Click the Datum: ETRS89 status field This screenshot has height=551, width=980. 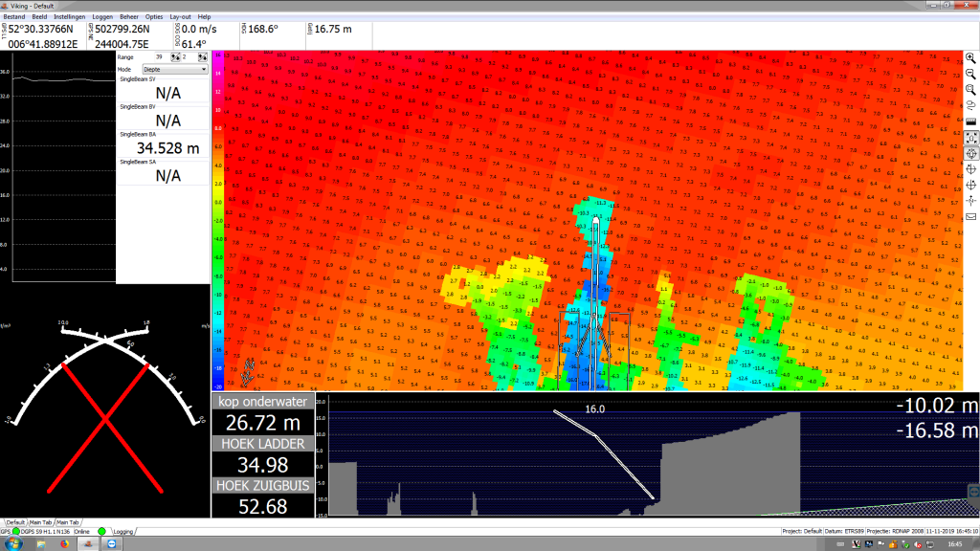844,531
